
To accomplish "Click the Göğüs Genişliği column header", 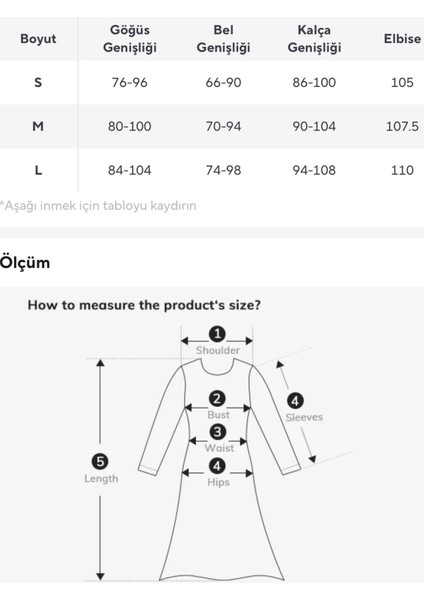I will point(130,39).
